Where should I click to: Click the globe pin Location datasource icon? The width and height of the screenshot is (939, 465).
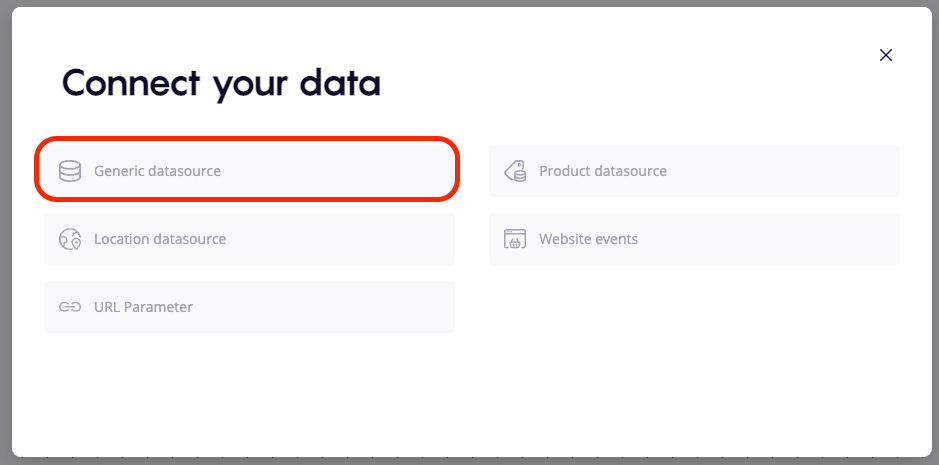point(70,239)
